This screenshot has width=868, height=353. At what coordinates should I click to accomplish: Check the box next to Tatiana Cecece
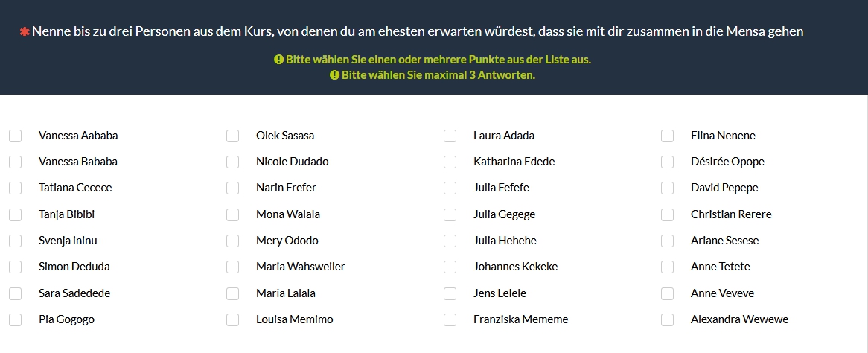click(x=15, y=188)
